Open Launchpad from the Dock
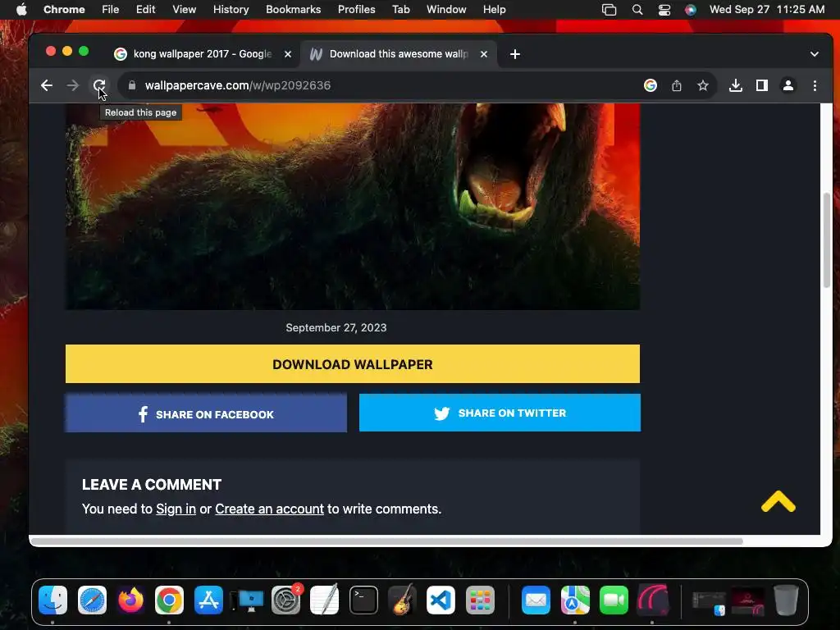840x630 pixels. point(480,600)
